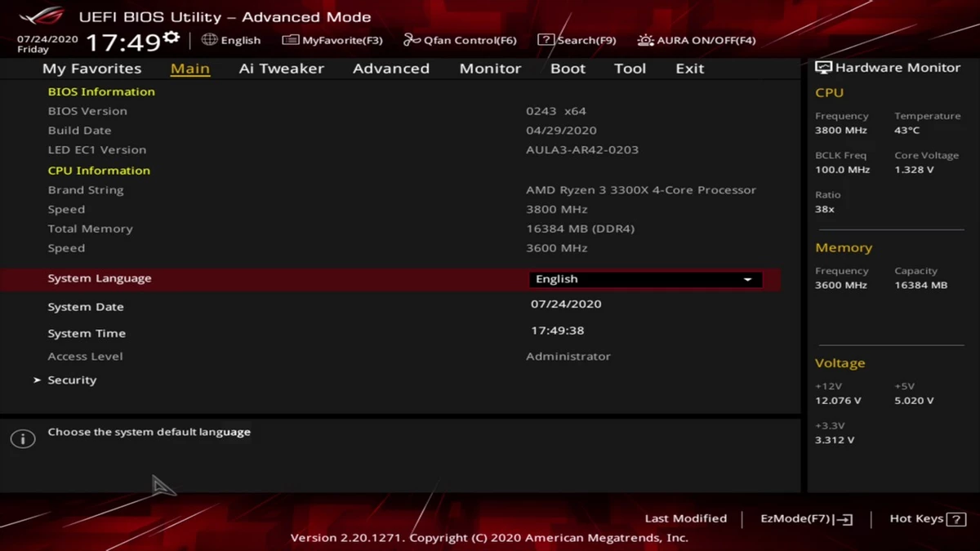Launch Qfan Control(F6)

tap(470, 40)
